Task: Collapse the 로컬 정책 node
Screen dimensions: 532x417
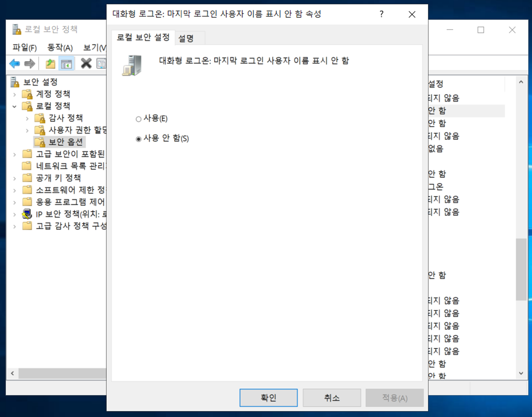Action: click(x=14, y=106)
